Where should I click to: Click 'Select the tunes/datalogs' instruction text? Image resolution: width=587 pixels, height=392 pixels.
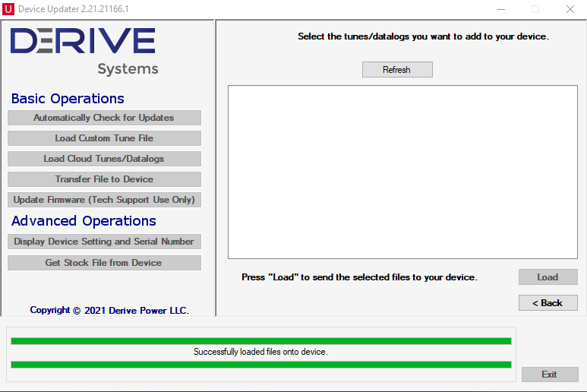pos(424,36)
